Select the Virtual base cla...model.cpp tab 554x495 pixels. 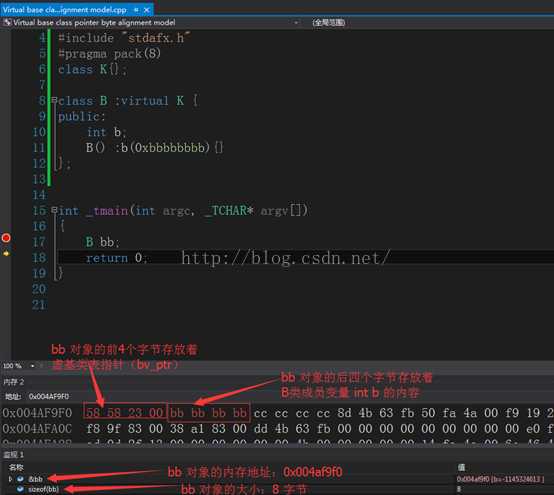point(65,10)
